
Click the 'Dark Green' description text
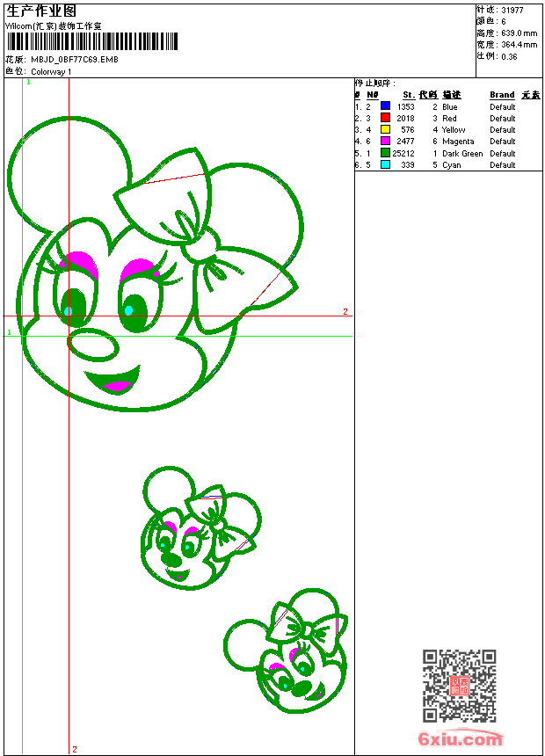click(x=462, y=153)
